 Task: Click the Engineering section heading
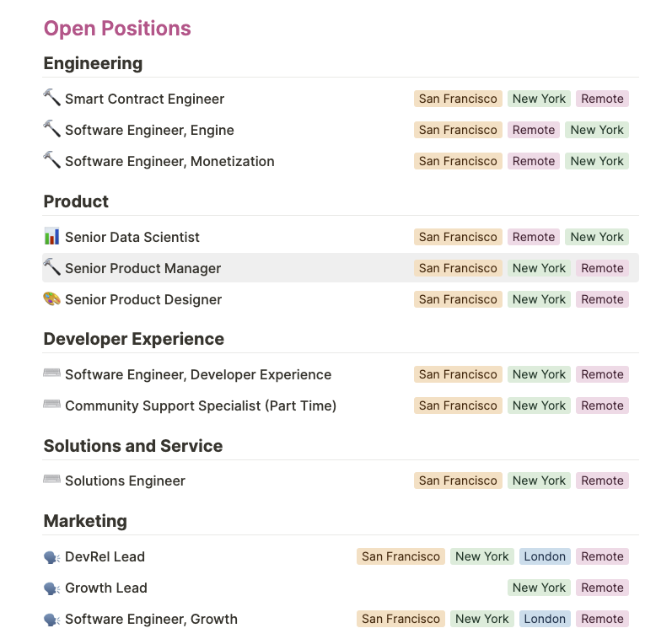pyautogui.click(x=93, y=63)
